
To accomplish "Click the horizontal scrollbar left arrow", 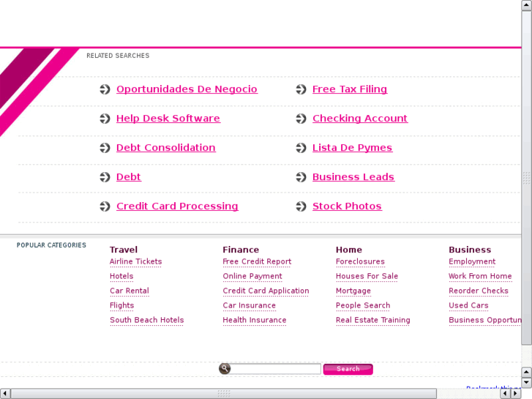I will (x=5, y=394).
